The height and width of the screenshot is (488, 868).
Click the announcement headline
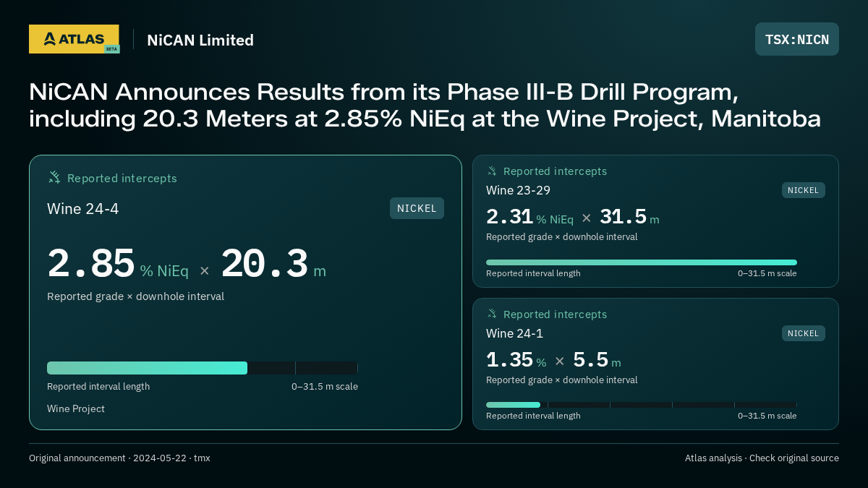click(425, 106)
